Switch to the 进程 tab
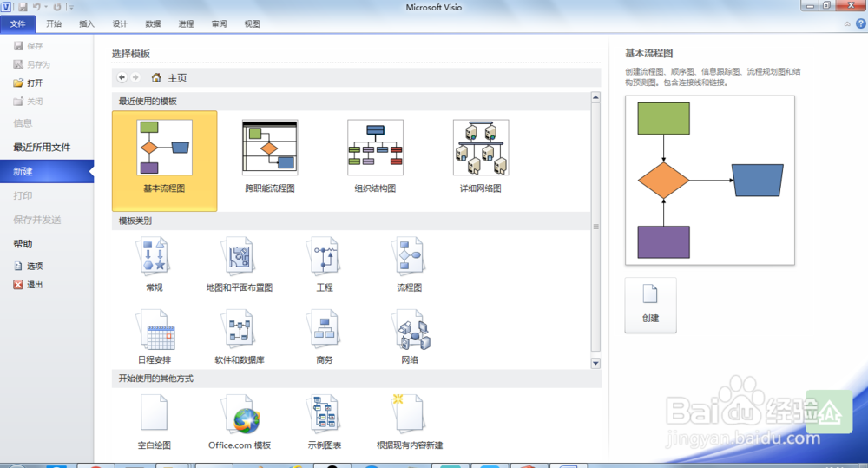Screen dimensions: 868x468 coord(186,23)
